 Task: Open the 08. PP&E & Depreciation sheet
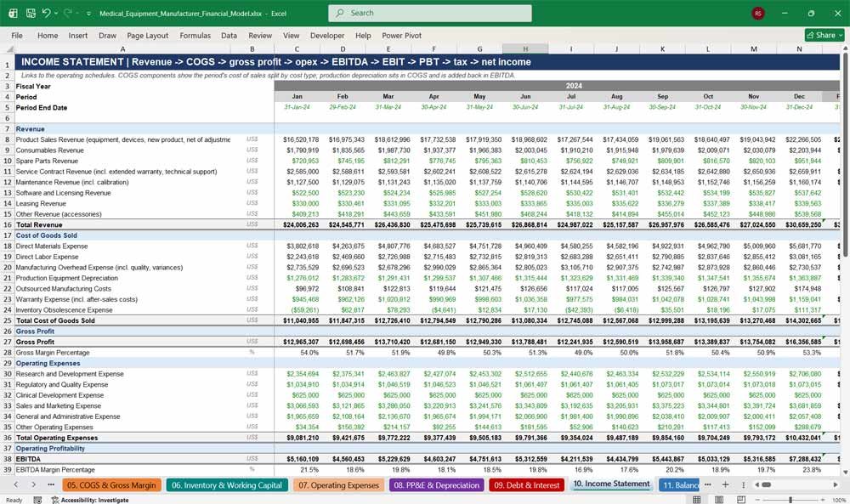click(x=436, y=485)
